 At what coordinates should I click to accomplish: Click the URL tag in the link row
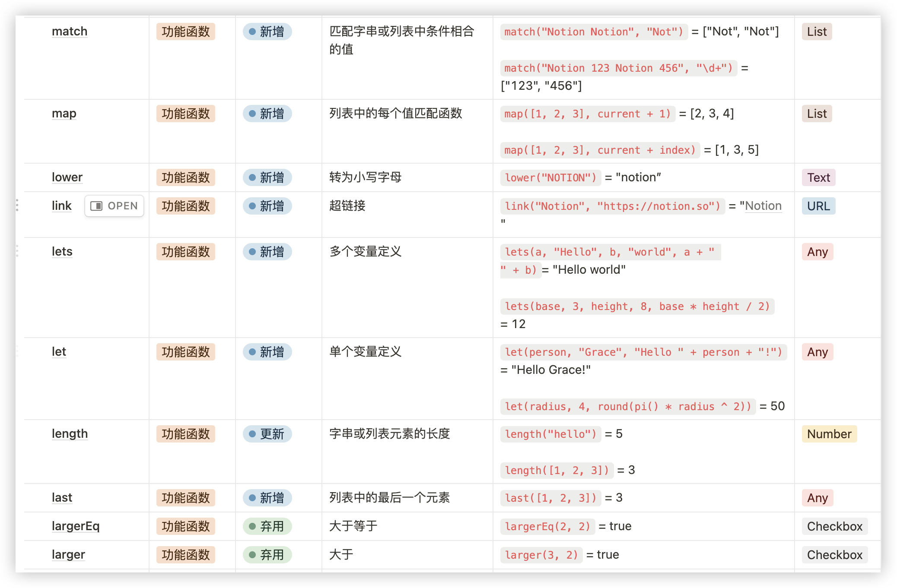coord(818,206)
